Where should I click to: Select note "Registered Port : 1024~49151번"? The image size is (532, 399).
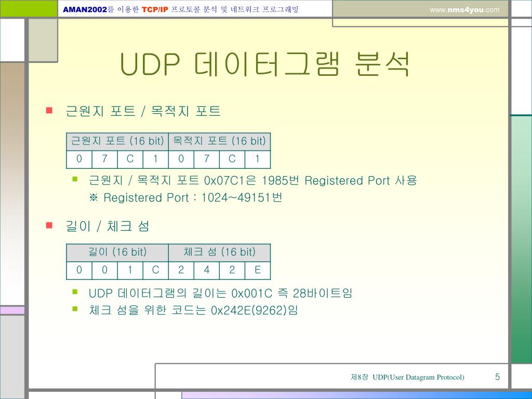[193, 197]
